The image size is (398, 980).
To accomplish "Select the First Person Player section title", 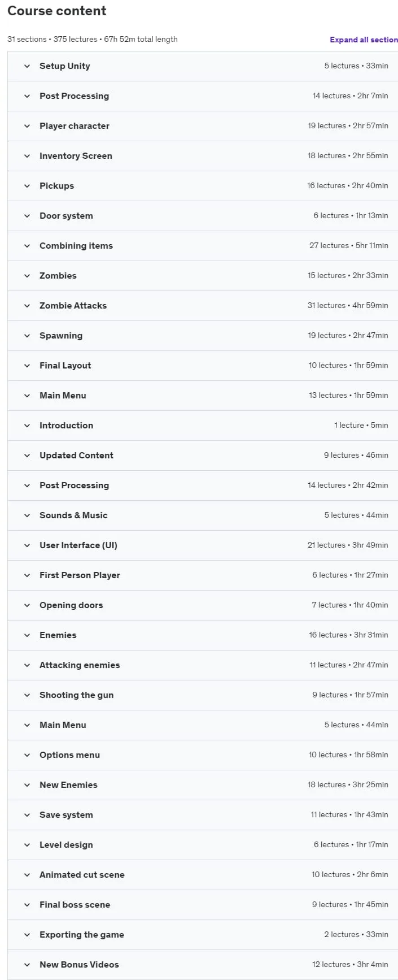I will click(x=80, y=575).
